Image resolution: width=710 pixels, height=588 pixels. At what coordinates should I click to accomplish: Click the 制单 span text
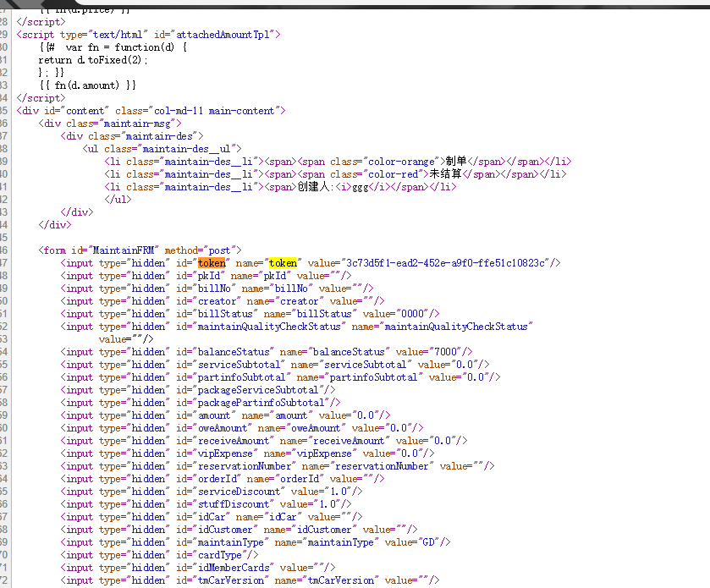[x=456, y=162]
